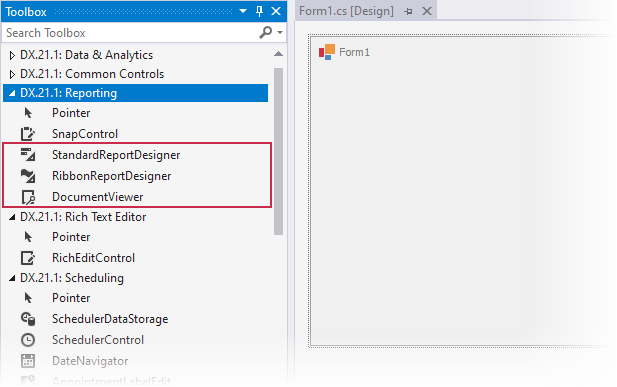Click the DateNavigator calendar icon
This screenshot has height=387, width=617.
click(x=28, y=361)
